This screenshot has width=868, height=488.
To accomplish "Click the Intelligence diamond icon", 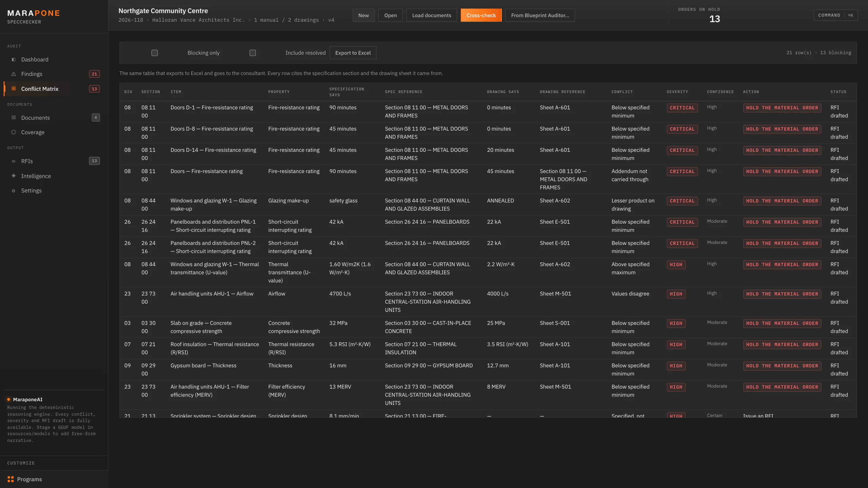I will [14, 176].
